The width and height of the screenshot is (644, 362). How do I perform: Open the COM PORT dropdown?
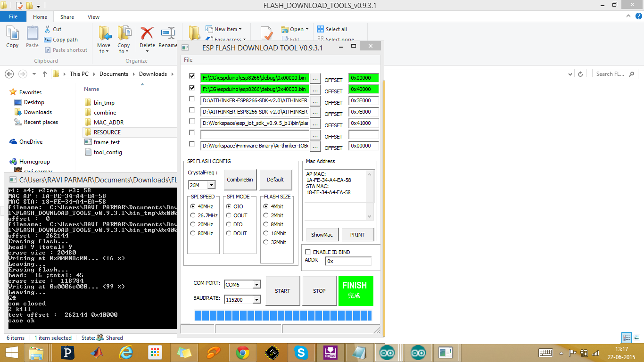[257, 284]
